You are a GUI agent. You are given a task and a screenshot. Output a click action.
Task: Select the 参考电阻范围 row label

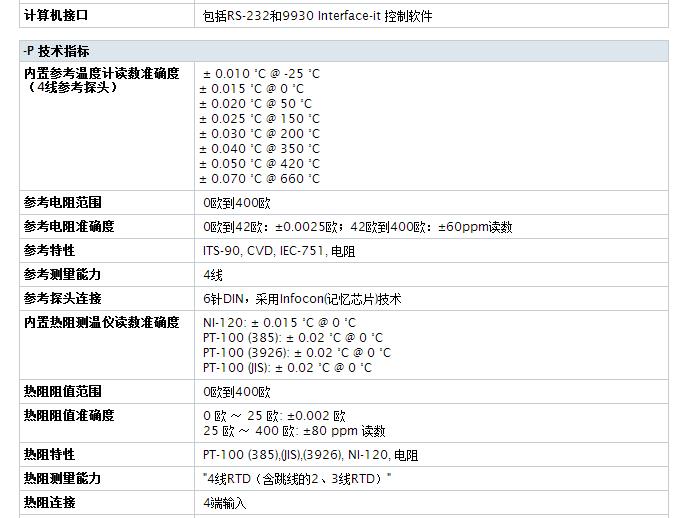tap(63, 203)
